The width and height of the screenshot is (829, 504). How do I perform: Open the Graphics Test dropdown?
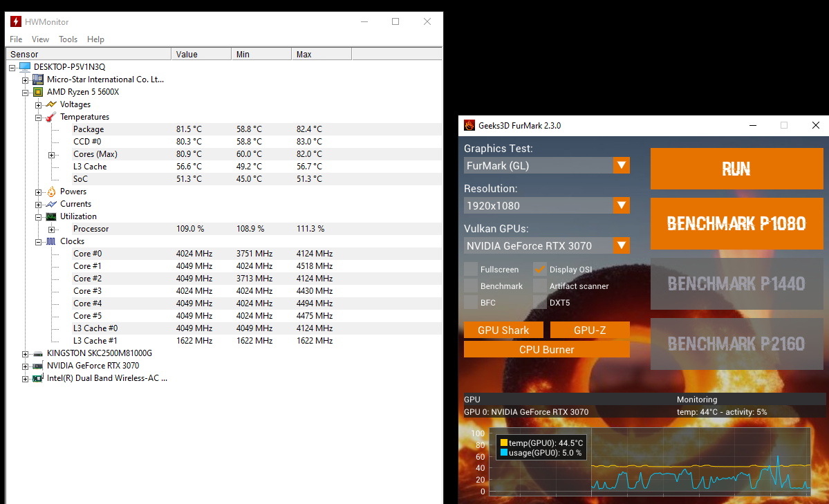click(547, 165)
